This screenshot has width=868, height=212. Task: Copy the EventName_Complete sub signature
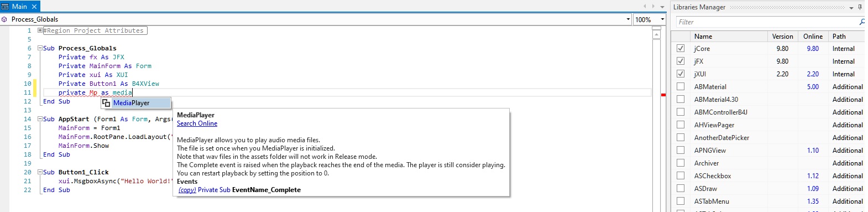coord(187,190)
